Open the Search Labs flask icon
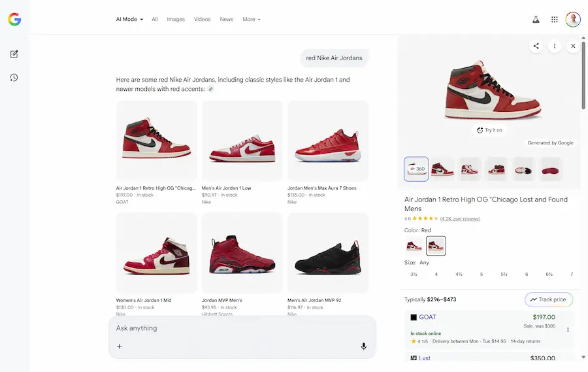 click(536, 20)
